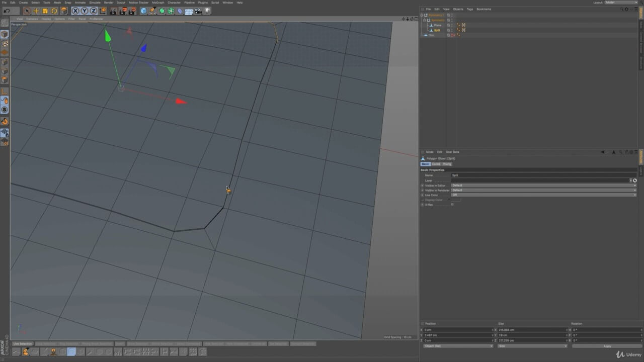Select the Rotate tool
This screenshot has width=644, height=362.
coord(54,11)
